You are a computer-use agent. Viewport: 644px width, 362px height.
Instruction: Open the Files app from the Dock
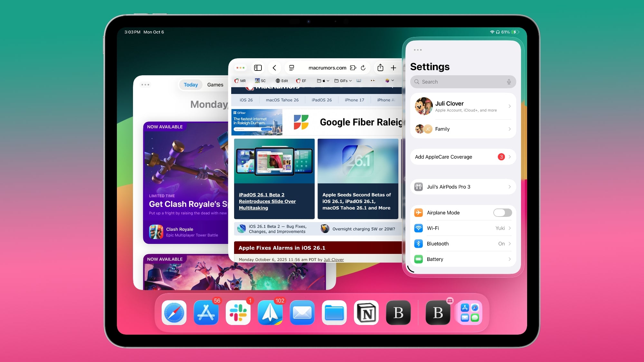click(x=334, y=312)
